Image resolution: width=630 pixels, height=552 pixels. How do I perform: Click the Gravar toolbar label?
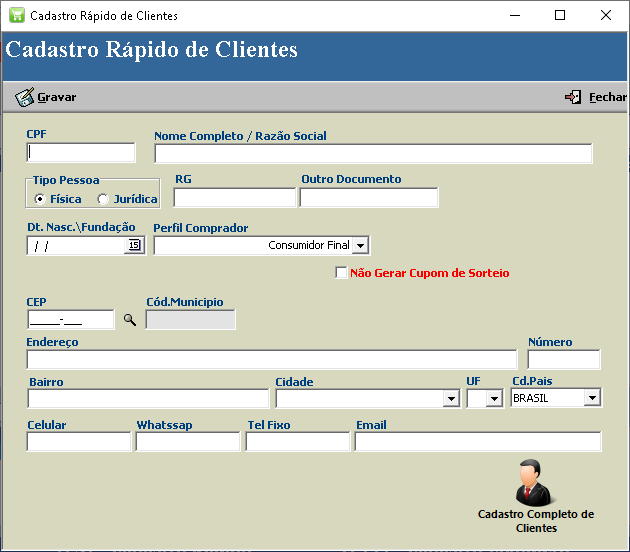click(57, 97)
